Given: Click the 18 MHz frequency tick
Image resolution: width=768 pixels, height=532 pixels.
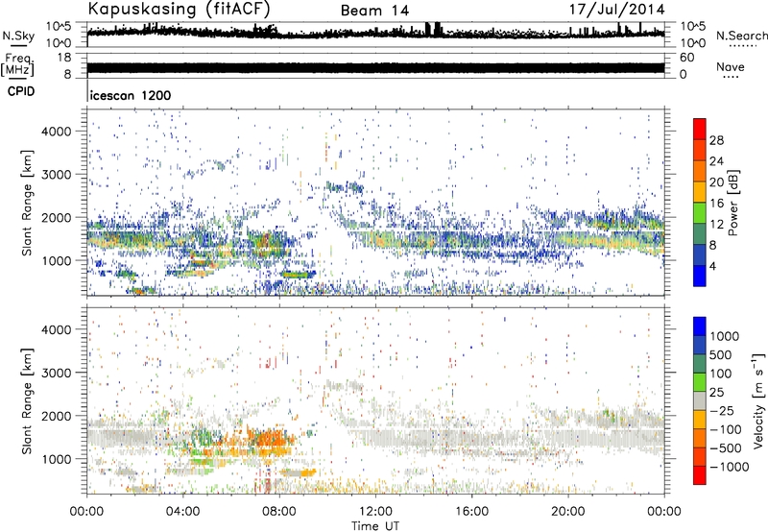Looking at the screenshot, I should point(64,58).
